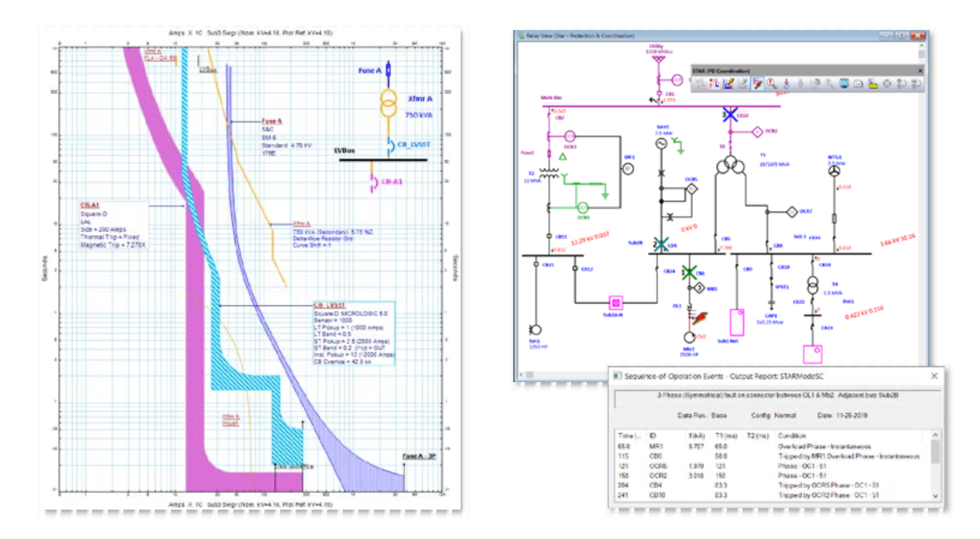Click the first Create TCC icon in STAR toolbar
This screenshot has height=539, width=980.
tap(714, 84)
